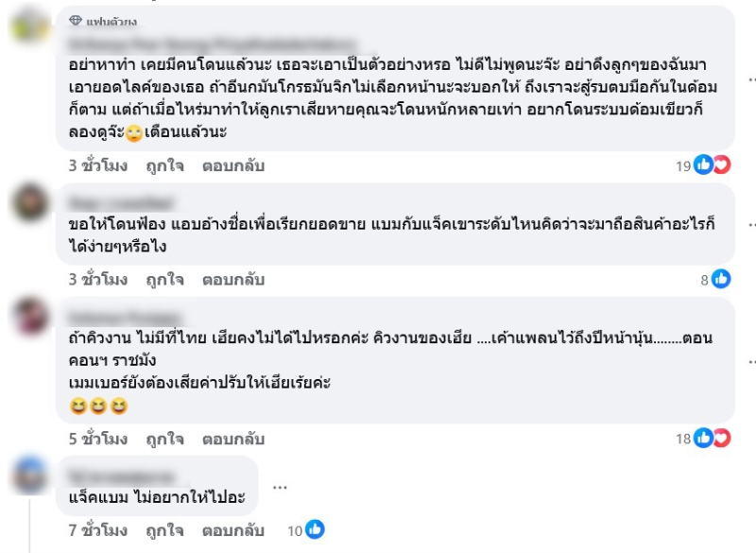Toggle ถูกใจ on the 5 ชั่วโมง comment
This screenshot has height=553, width=756.
(164, 439)
